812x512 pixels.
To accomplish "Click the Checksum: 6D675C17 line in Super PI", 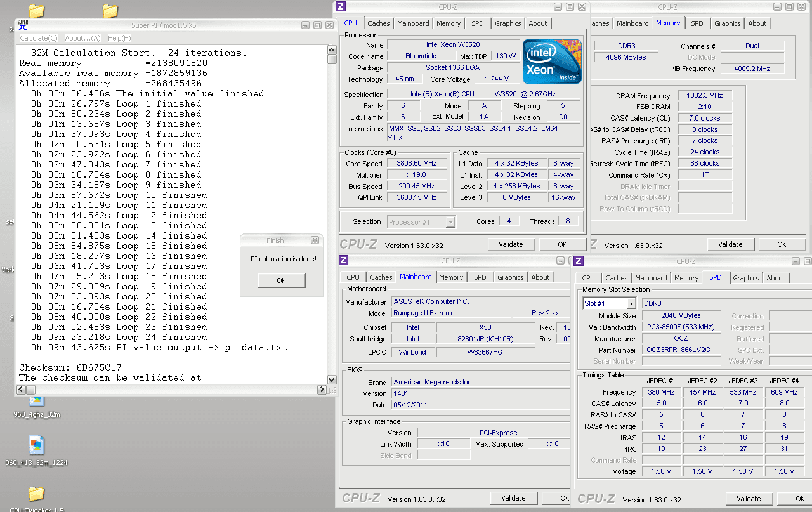I will 70,367.
